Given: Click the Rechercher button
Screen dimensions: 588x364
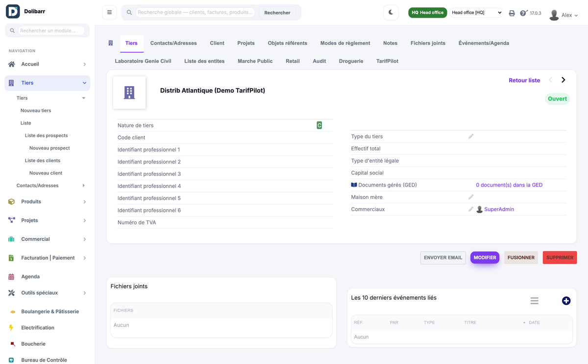Looking at the screenshot, I should coord(277,13).
